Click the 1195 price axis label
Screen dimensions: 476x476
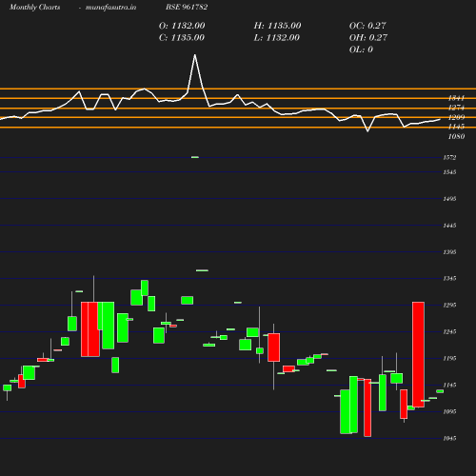[x=449, y=358]
